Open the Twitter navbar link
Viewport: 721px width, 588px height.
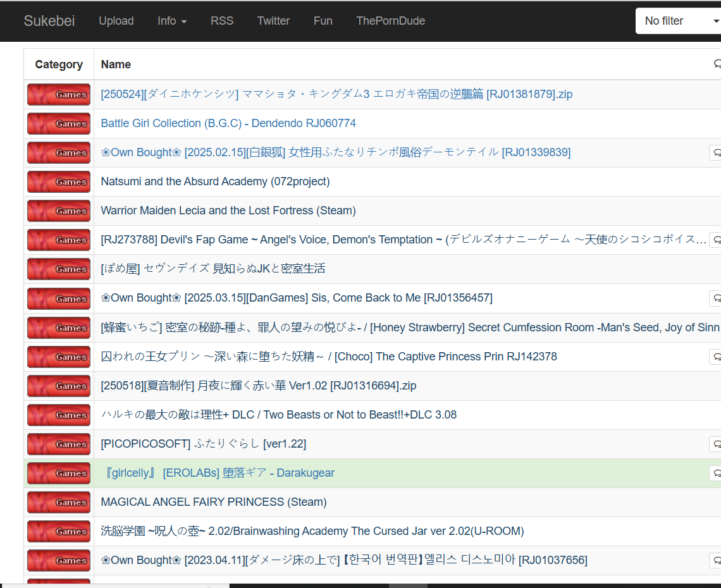274,21
